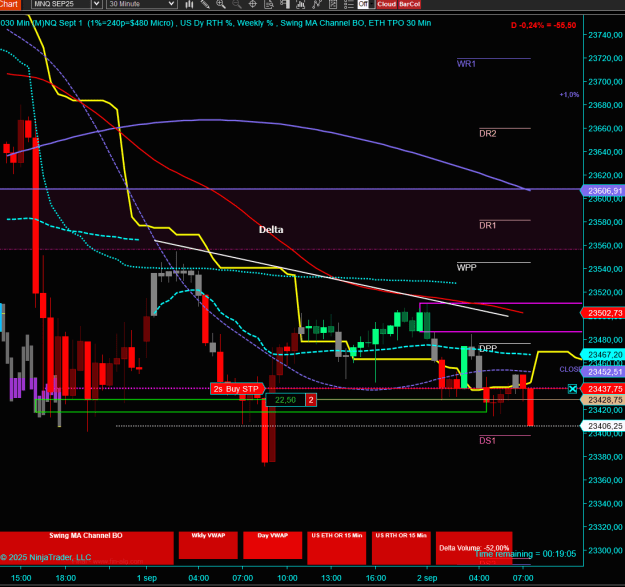Screen dimensions: 625x587
Task: Click the white Delta chart text
Action: pyautogui.click(x=271, y=230)
